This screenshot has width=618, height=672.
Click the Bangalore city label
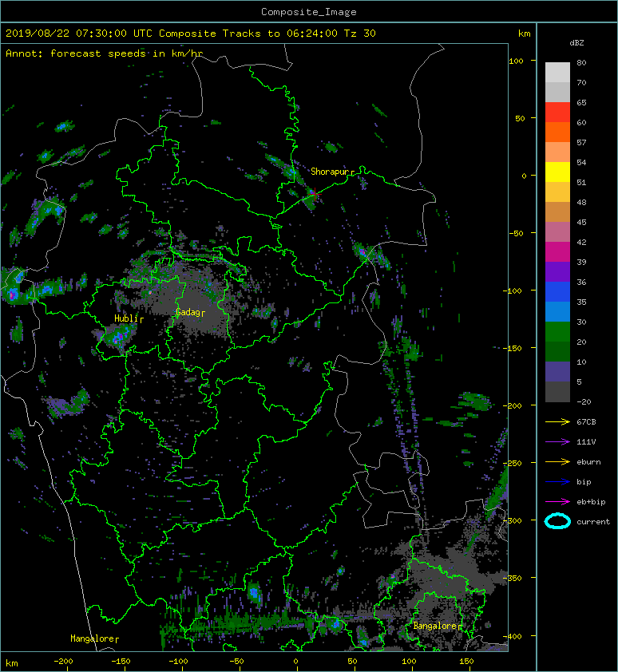pyautogui.click(x=435, y=626)
